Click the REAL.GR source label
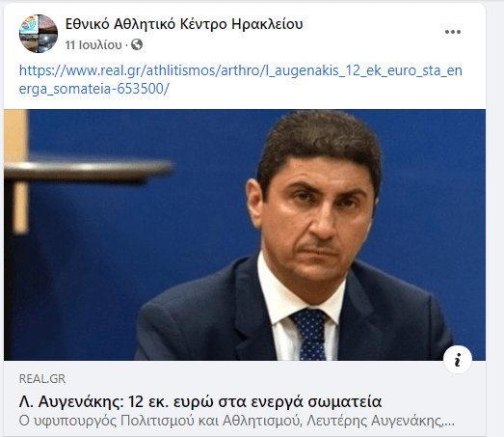The width and height of the screenshot is (504, 437). pos(42,379)
